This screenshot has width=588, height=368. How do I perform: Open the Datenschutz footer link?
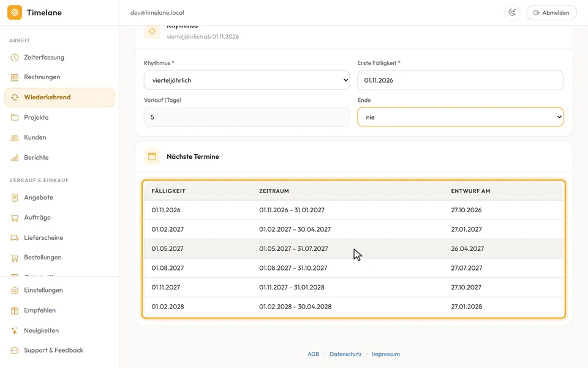[345, 354]
